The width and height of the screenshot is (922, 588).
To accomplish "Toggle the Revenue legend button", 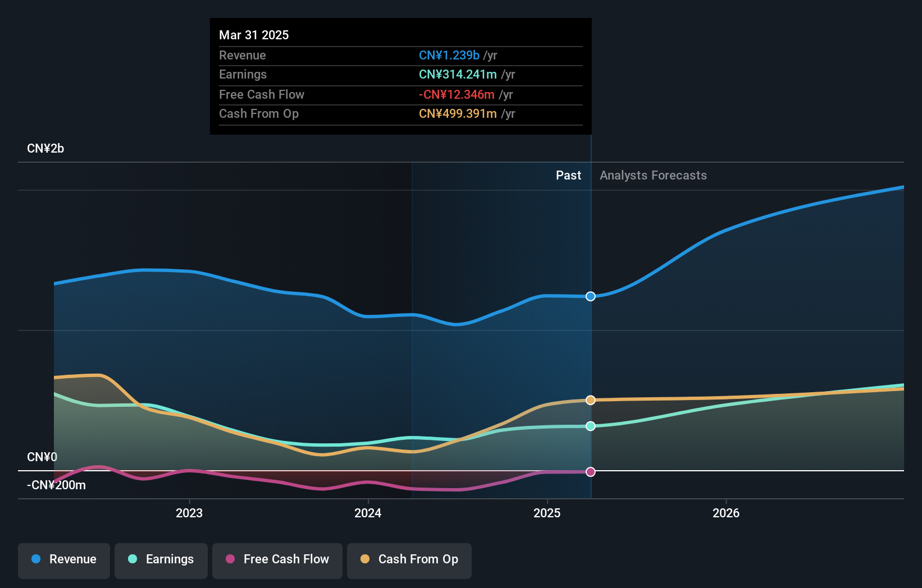I will pos(64,561).
